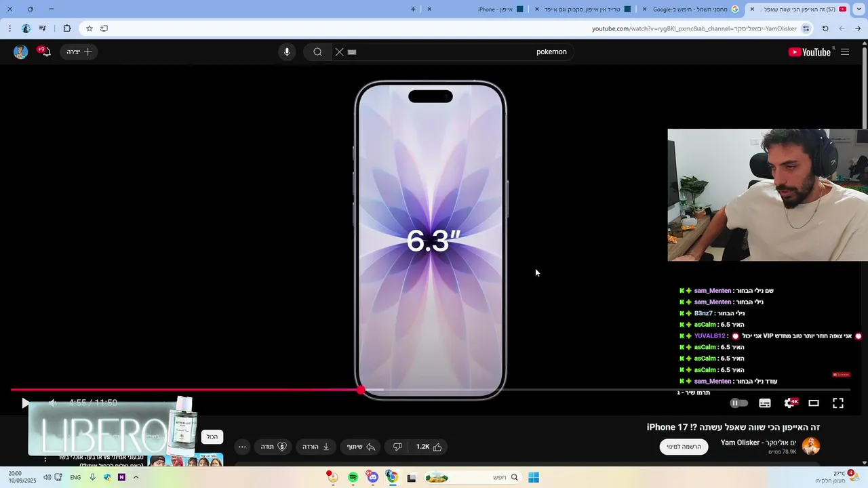This screenshot has width=868, height=488.
Task: Open more actions three-dot menu
Action: tap(242, 447)
